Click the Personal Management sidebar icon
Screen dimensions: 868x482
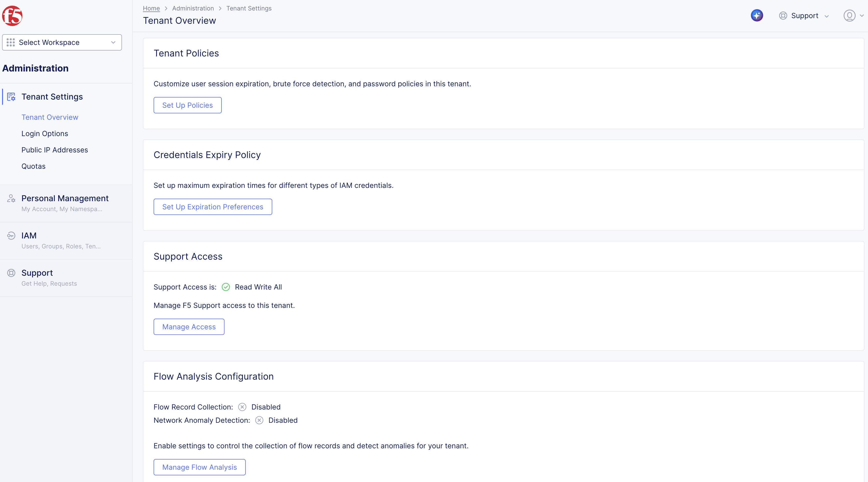(x=11, y=199)
